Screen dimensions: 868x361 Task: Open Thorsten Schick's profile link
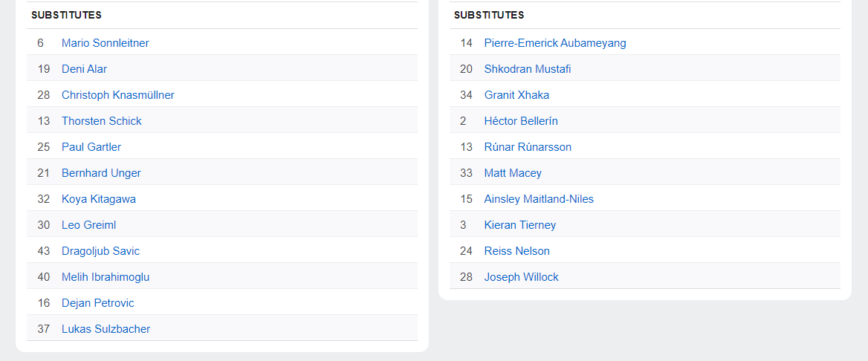(x=101, y=121)
